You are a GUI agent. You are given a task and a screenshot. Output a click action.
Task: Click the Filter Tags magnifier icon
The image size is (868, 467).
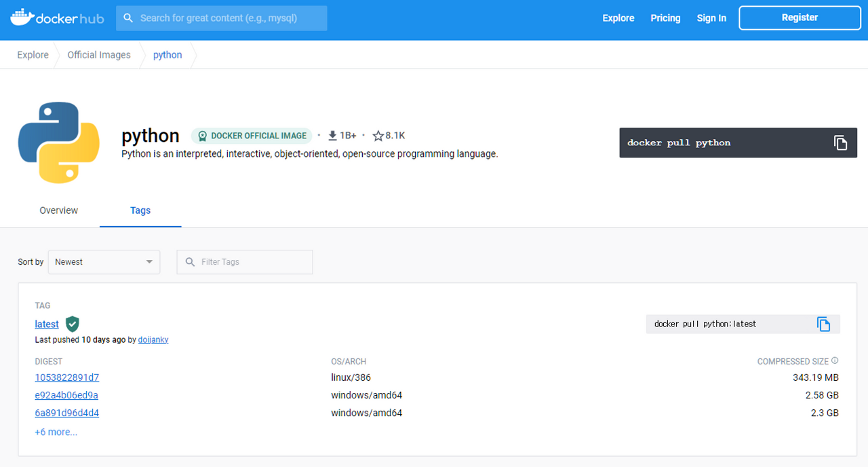coord(189,262)
